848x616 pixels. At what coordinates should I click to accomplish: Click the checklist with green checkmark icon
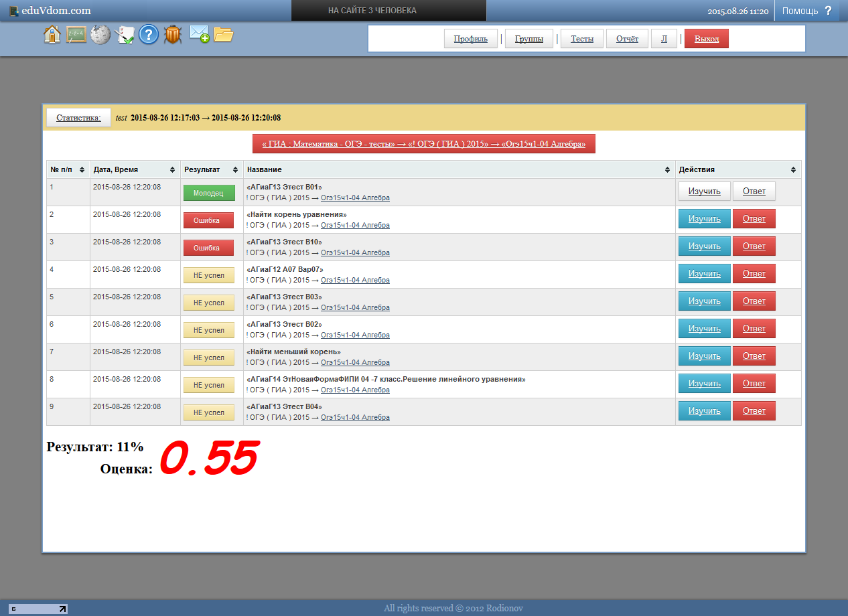point(125,35)
